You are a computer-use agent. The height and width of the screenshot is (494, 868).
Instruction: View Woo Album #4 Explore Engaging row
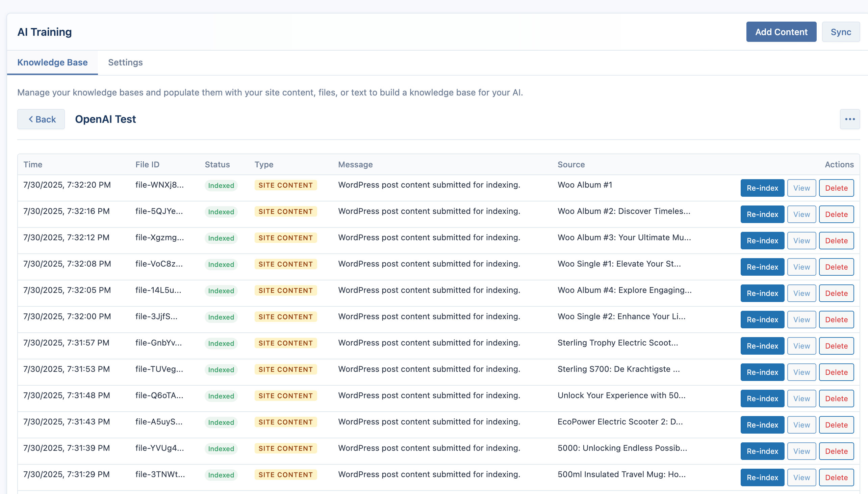(x=801, y=293)
